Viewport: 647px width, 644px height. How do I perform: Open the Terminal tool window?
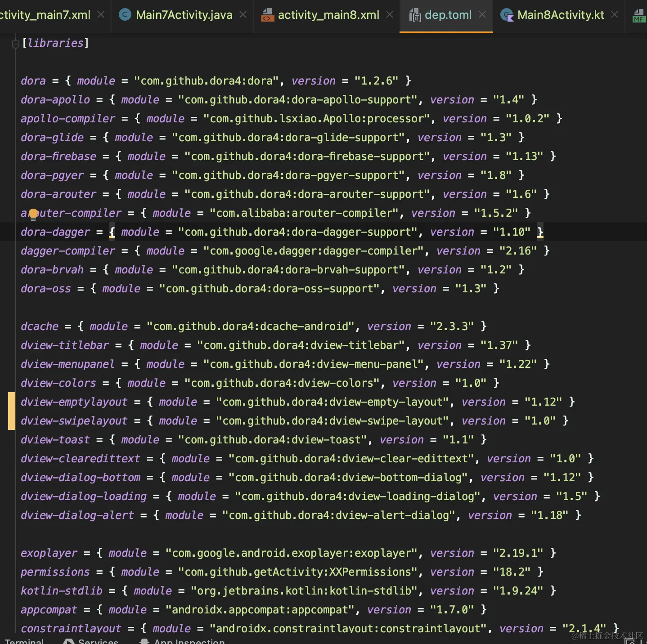pyautogui.click(x=24, y=641)
